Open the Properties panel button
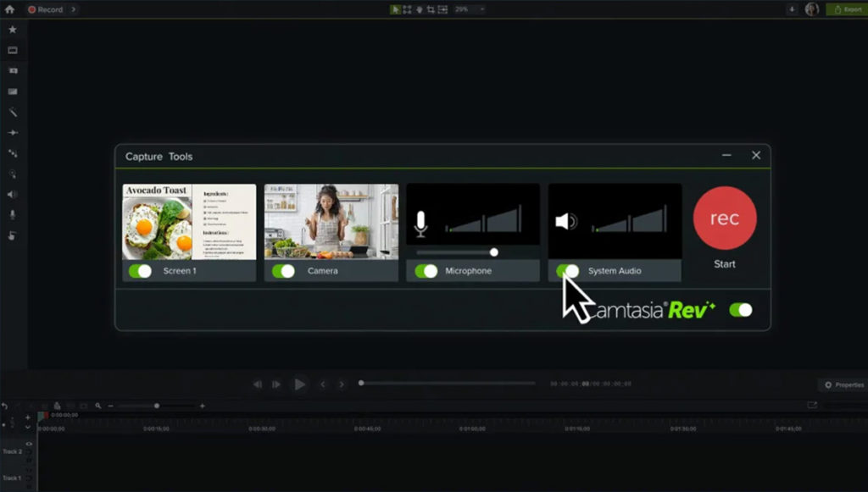 pyautogui.click(x=843, y=384)
